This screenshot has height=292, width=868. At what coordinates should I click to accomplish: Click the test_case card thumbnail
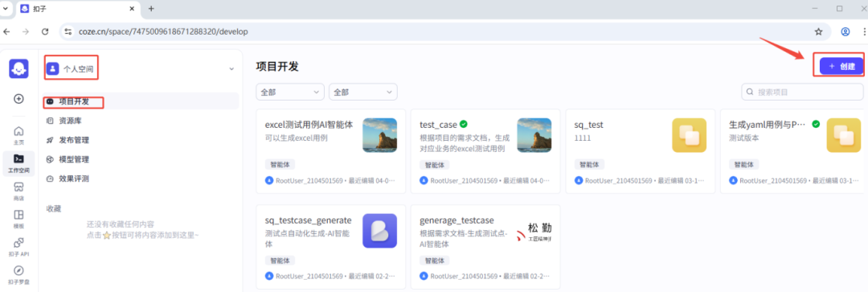[534, 135]
